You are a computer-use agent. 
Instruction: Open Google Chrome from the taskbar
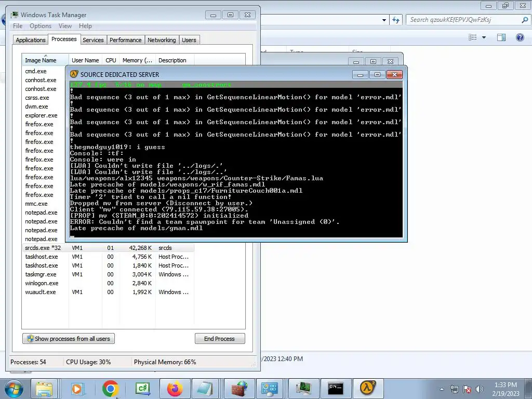110,389
